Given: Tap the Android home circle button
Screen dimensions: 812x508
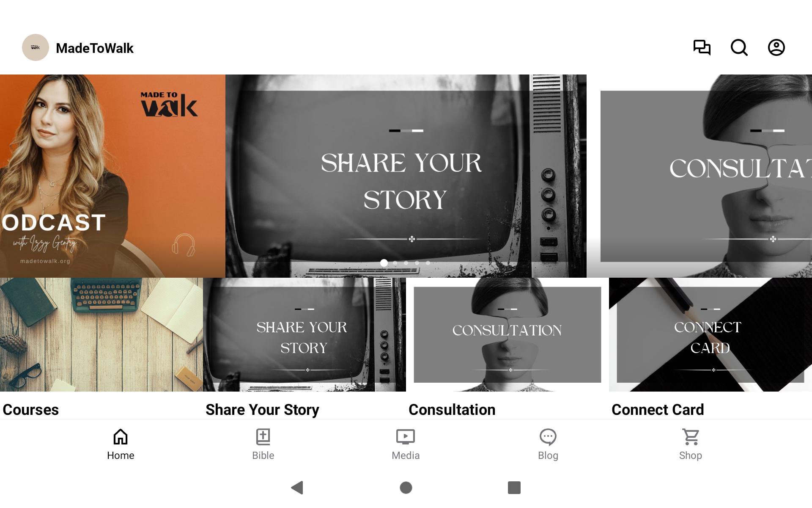Looking at the screenshot, I should click(x=406, y=488).
